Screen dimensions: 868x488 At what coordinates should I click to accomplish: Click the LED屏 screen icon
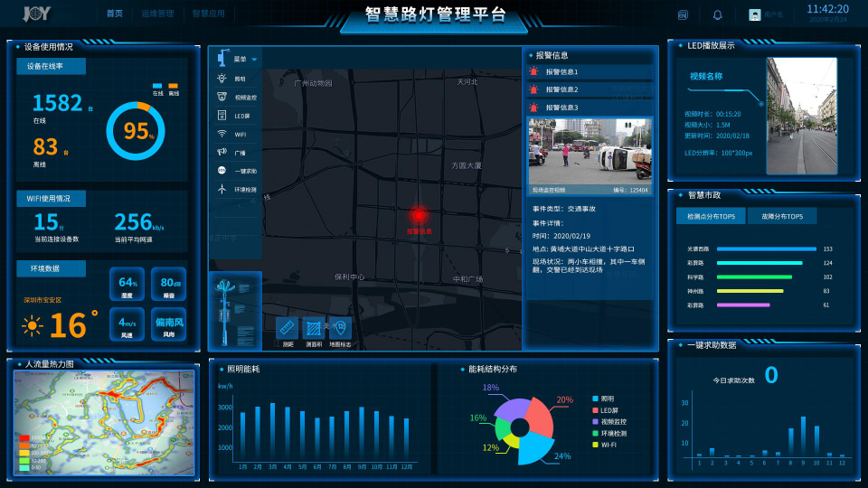pyautogui.click(x=222, y=116)
